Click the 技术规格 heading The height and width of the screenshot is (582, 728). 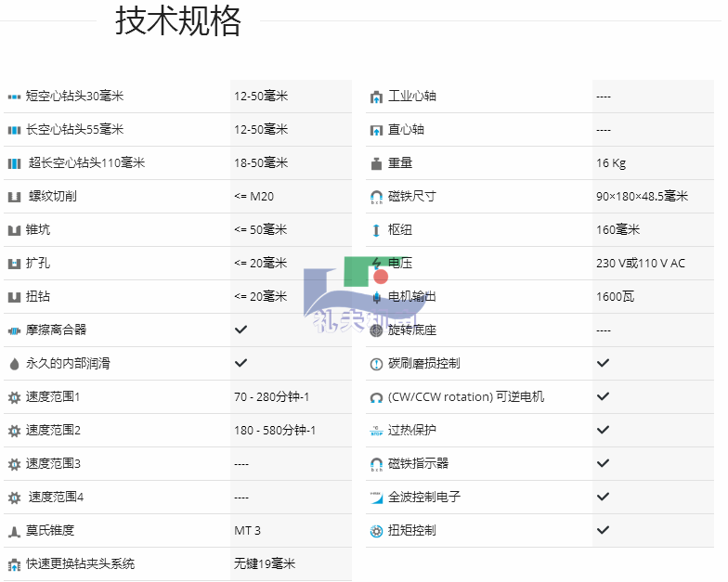pyautogui.click(x=178, y=21)
